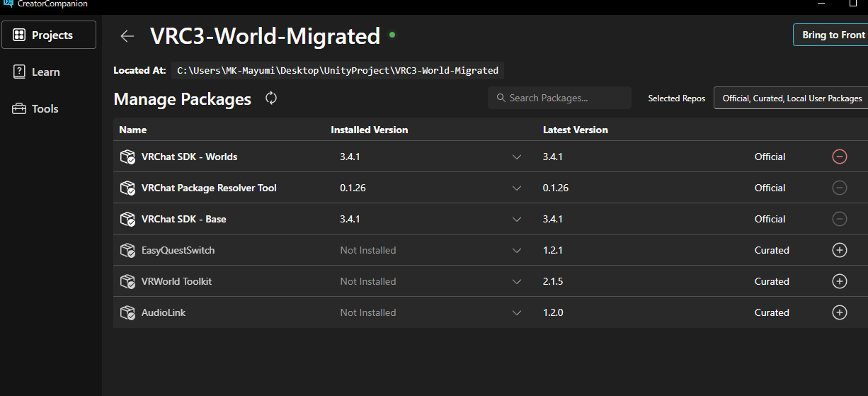Expand version dropdown for VRChat SDK - Base
Screen dimensions: 868x396
(x=517, y=219)
